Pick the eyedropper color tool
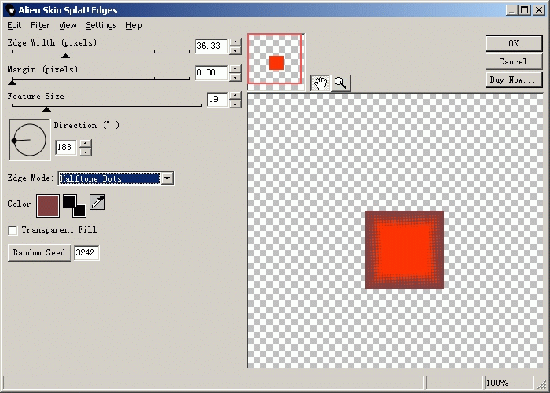This screenshot has height=393, width=550. 98,202
